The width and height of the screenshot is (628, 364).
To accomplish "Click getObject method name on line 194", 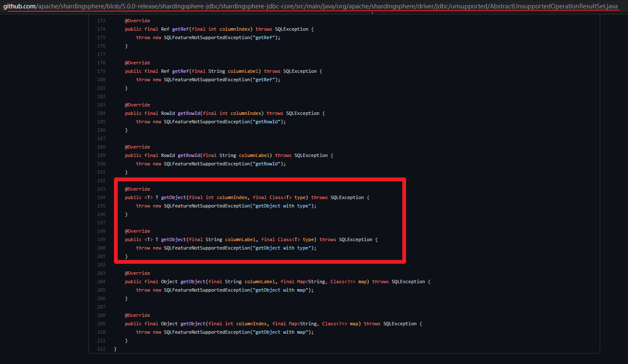I will 173,197.
